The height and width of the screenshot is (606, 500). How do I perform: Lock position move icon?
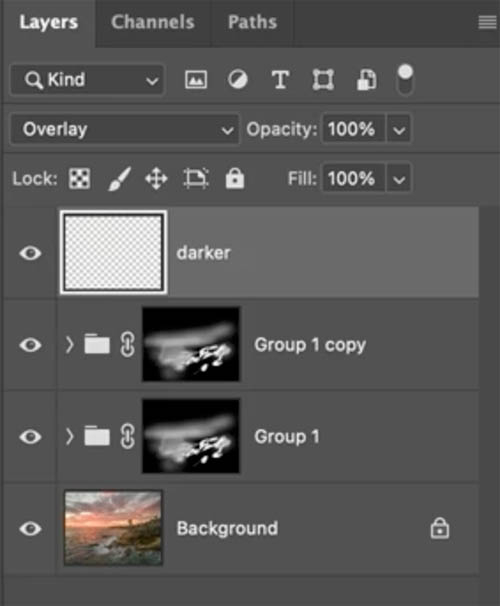click(156, 179)
